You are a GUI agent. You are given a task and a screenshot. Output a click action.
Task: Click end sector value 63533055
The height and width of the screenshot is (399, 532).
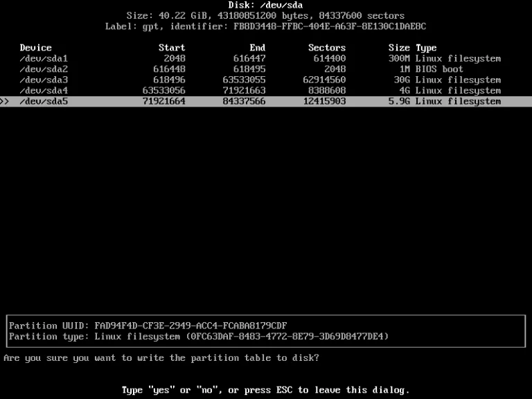pyautogui.click(x=244, y=80)
